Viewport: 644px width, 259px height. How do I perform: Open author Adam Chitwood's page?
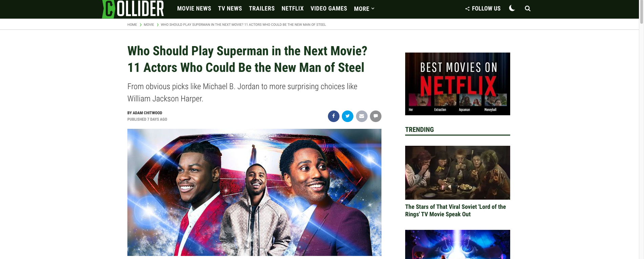147,113
